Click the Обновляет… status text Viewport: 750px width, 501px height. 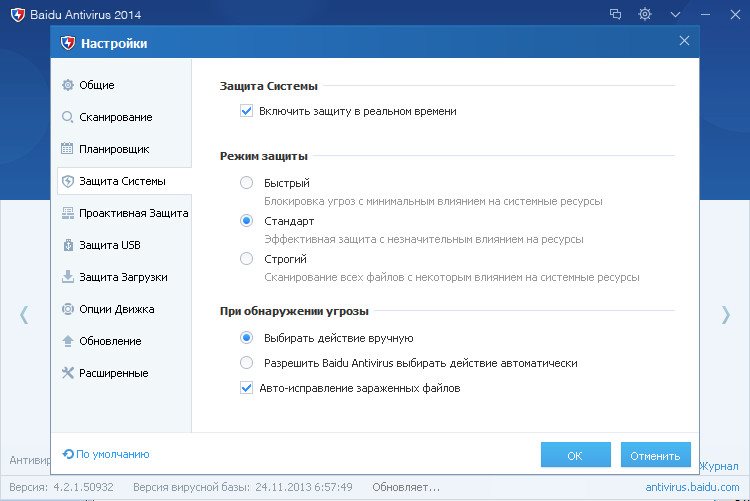tap(406, 487)
